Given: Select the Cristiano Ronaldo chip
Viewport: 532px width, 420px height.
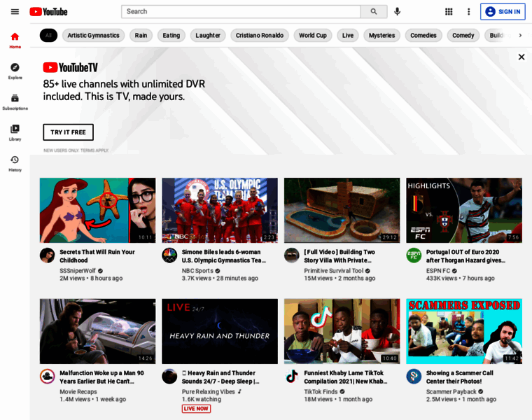Looking at the screenshot, I should pos(260,35).
